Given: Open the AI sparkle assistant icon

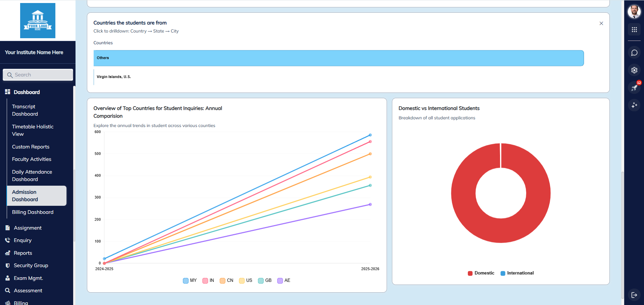Looking at the screenshot, I should [634, 105].
